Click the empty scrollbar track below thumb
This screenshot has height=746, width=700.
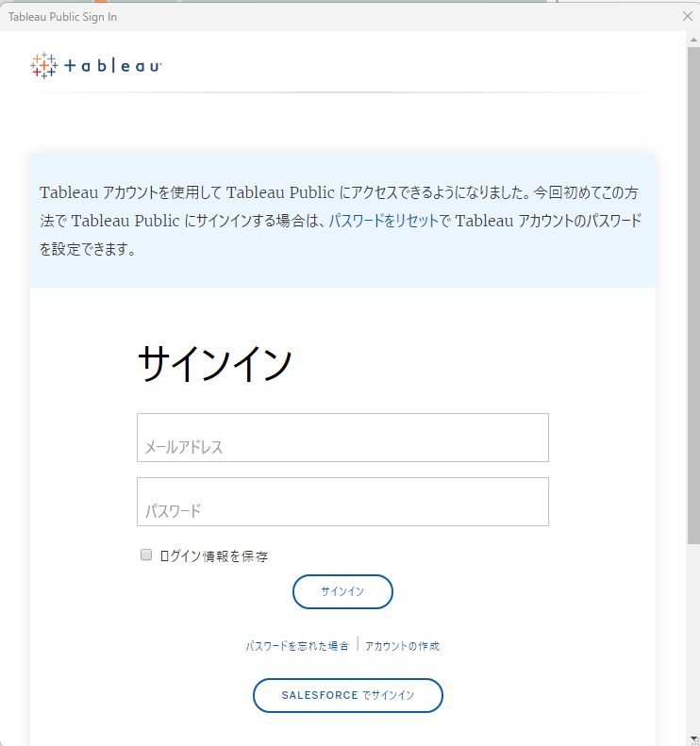693,641
